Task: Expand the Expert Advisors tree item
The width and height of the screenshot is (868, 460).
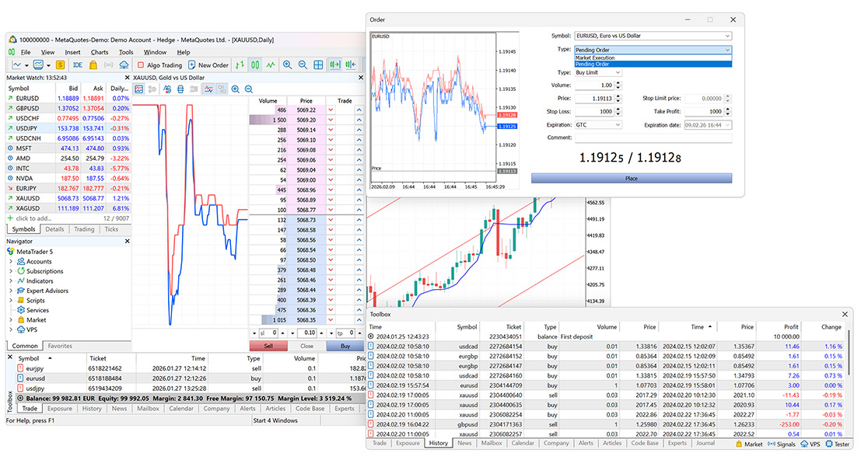Action: (10, 291)
